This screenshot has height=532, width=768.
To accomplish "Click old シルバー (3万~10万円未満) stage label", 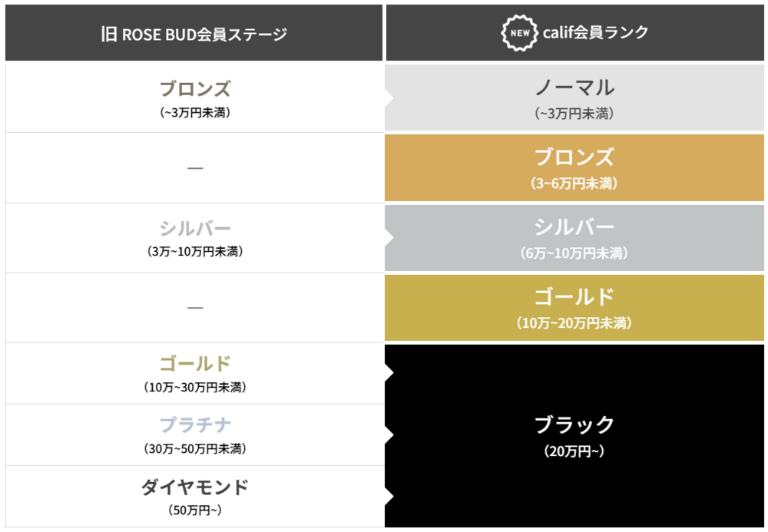I will [195, 229].
